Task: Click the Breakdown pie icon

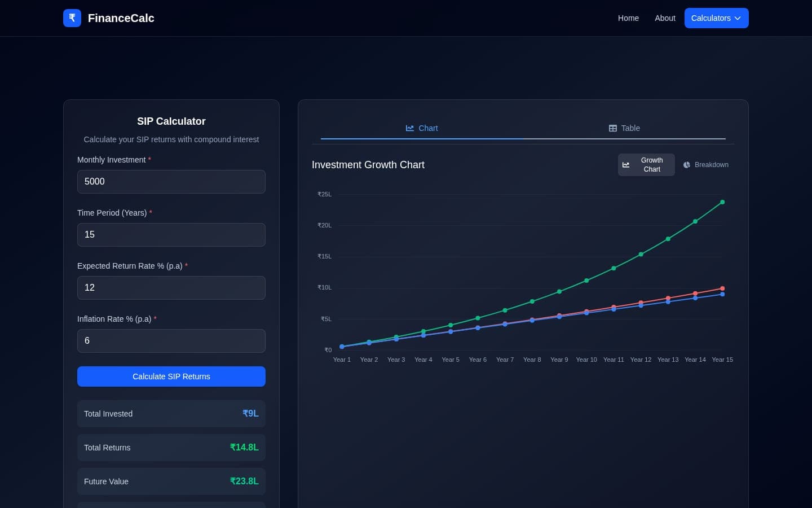Action: 687,165
